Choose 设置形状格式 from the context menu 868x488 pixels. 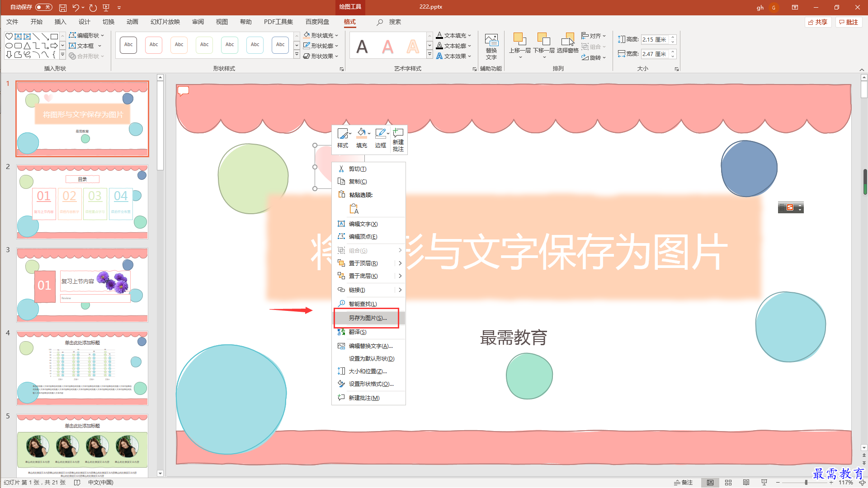[x=368, y=384]
